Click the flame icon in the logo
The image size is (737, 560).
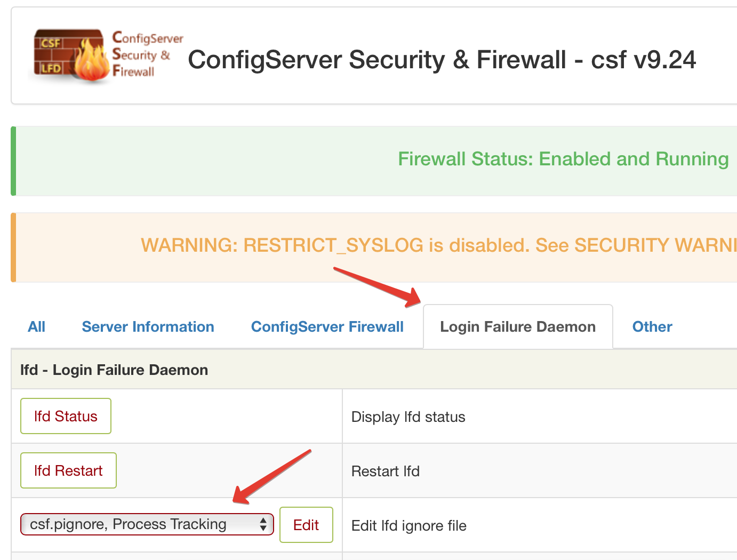pos(91,60)
